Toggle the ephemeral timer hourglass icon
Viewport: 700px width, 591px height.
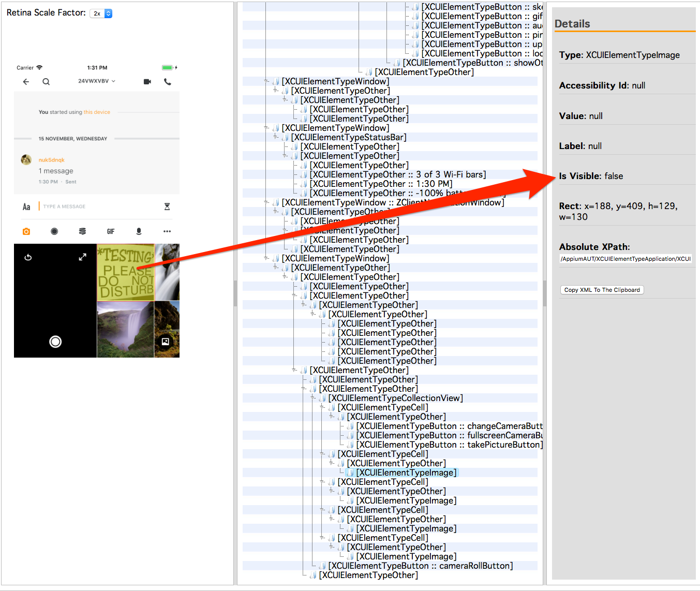(x=167, y=206)
